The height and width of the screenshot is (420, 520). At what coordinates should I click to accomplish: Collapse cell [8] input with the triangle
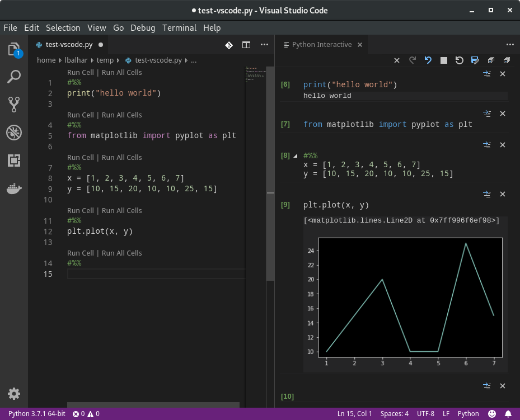pos(295,155)
